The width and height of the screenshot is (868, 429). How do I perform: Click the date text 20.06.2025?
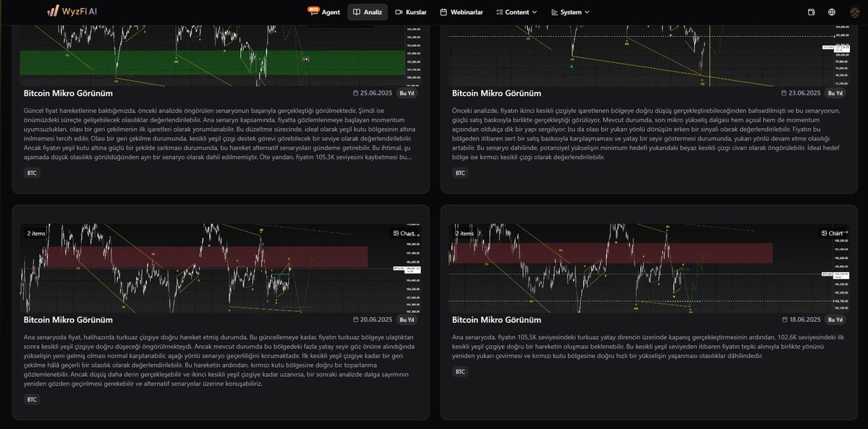pyautogui.click(x=377, y=320)
